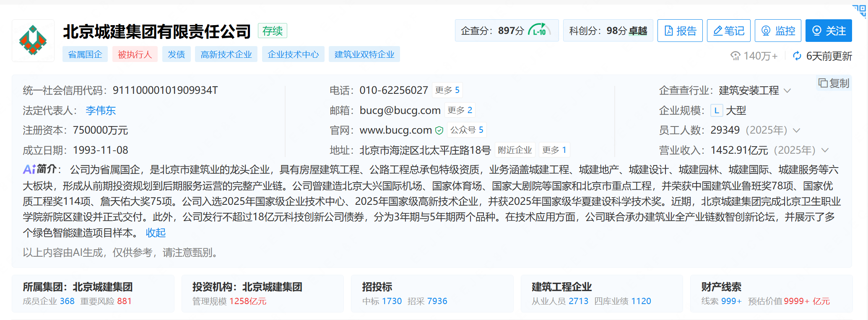The image size is (868, 320).
Task: Click the 报告 report button
Action: (680, 31)
